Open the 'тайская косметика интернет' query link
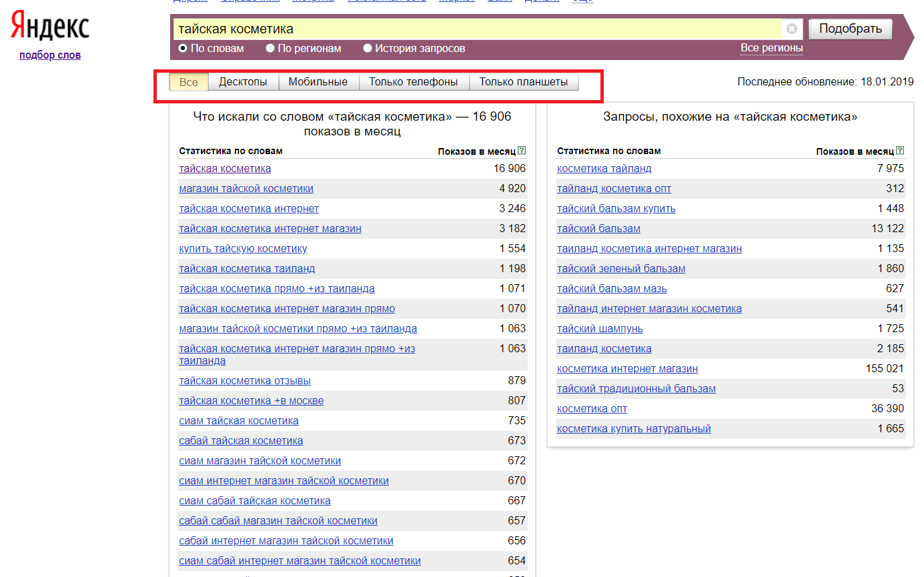Viewport: 924px width, 577px height. click(249, 209)
